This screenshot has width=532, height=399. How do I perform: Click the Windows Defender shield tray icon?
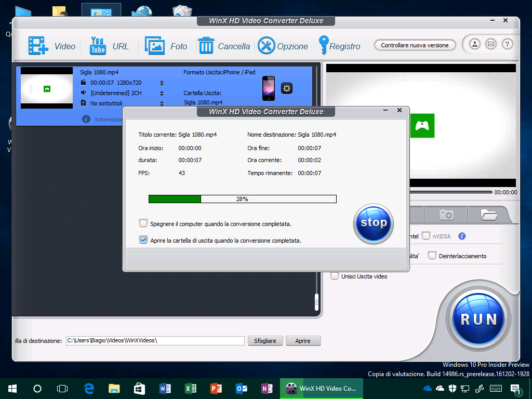click(x=453, y=389)
